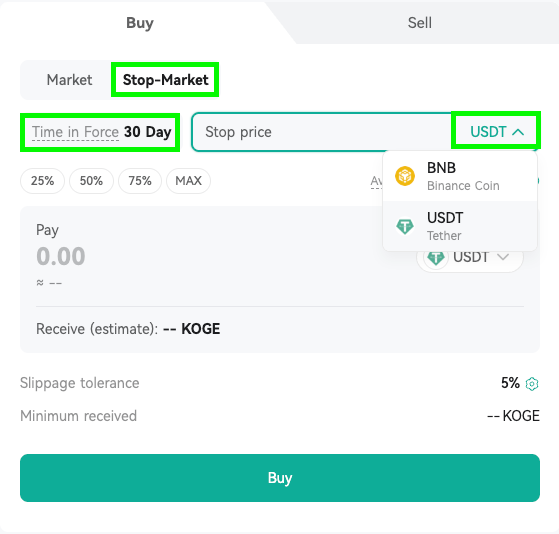The height and width of the screenshot is (534, 559).
Task: Click the USDT icon in Pay selector
Action: point(436,257)
